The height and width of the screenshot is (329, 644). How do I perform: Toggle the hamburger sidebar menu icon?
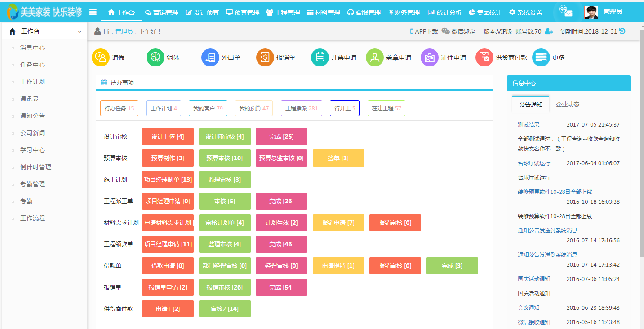point(93,12)
